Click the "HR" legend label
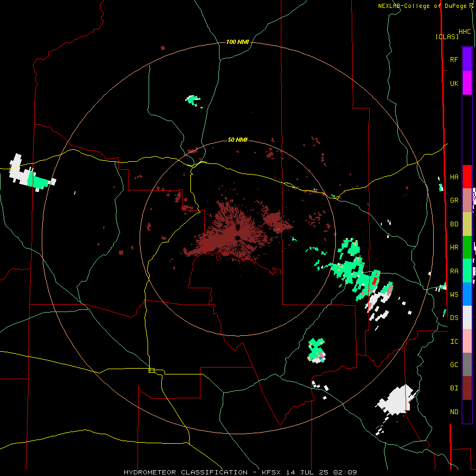This screenshot has width=476, height=476. [x=454, y=247]
